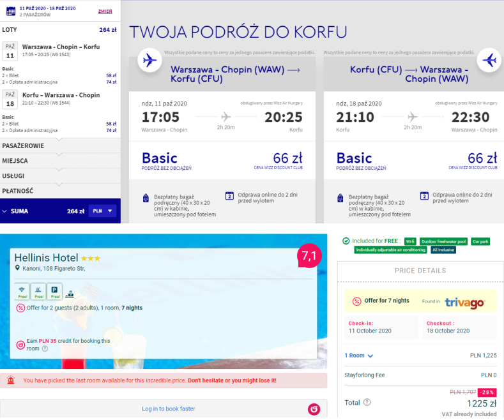Click the Wi-fi included tag
This screenshot has width=504, height=420.
point(410,241)
